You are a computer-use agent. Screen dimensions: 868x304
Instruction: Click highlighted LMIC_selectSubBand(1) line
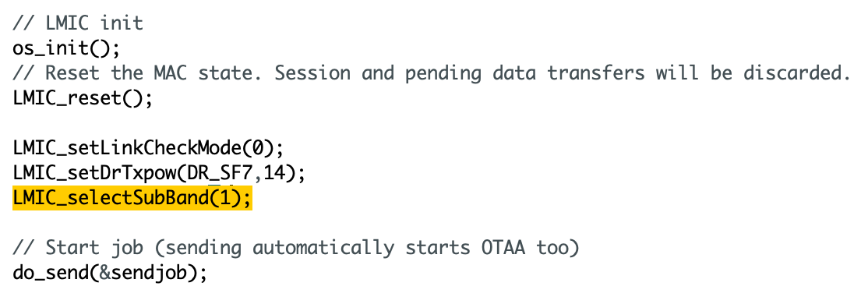132,198
